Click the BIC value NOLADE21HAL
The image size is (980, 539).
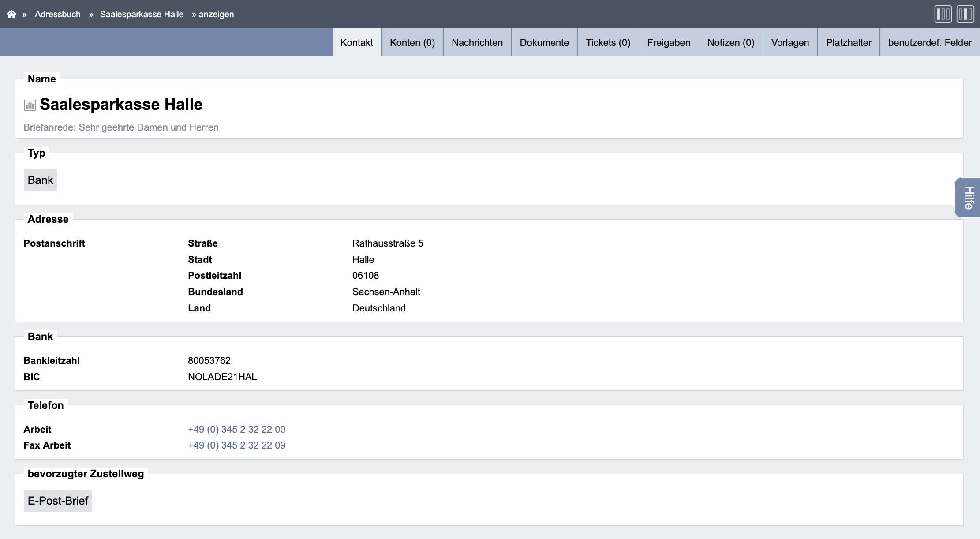pos(222,377)
